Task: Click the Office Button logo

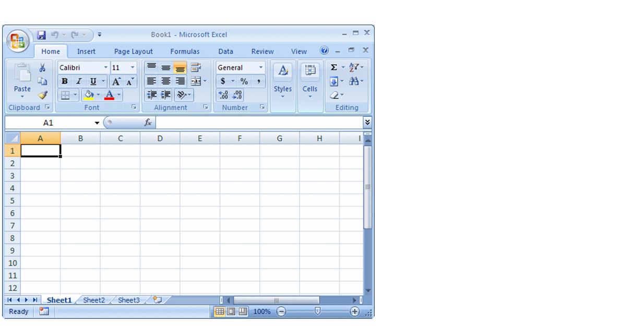Action: point(18,41)
